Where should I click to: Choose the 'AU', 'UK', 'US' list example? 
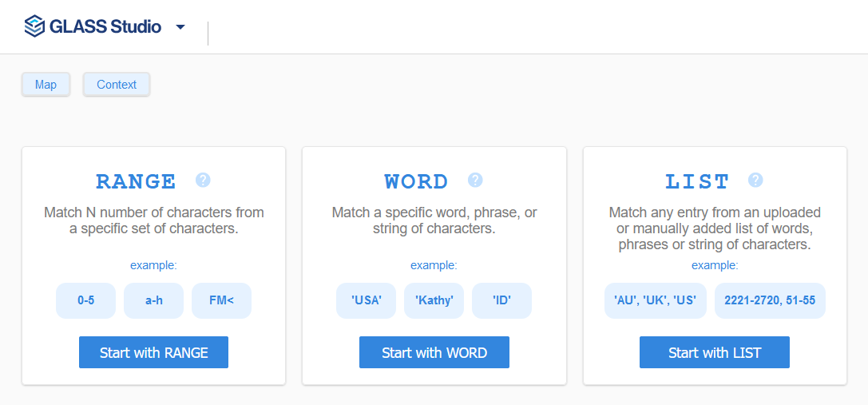click(656, 301)
